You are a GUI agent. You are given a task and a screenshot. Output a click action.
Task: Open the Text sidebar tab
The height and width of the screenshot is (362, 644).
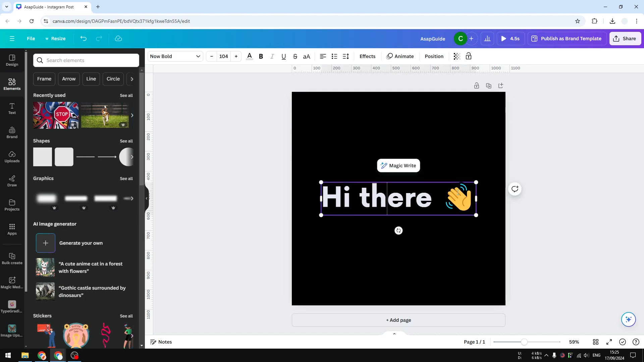pyautogui.click(x=12, y=109)
